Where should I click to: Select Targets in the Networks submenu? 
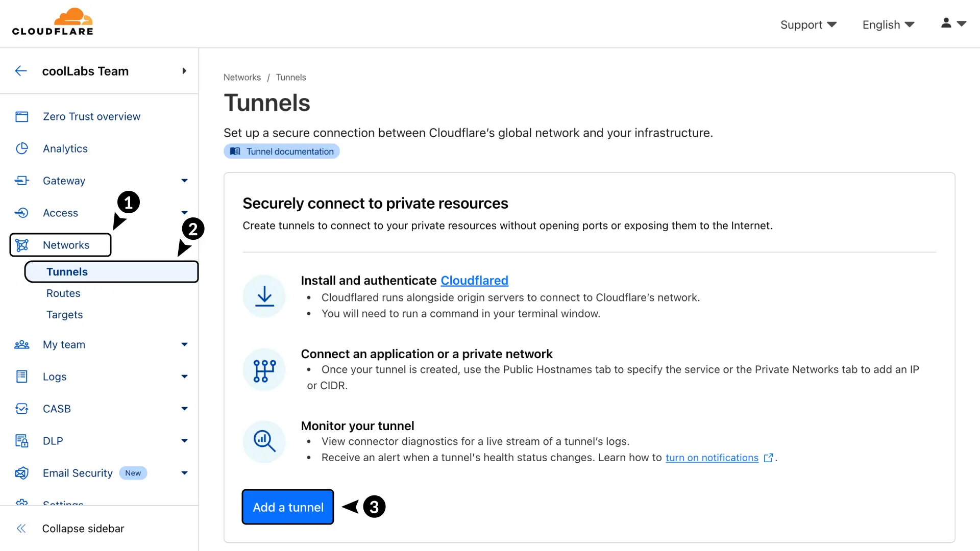(64, 315)
